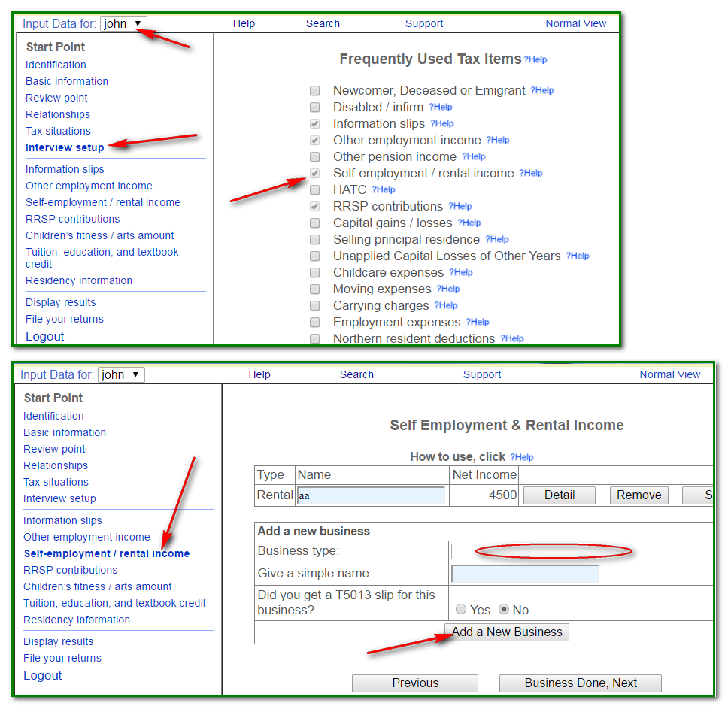Enable the HATC tax item
The image size is (728, 709).
314,189
